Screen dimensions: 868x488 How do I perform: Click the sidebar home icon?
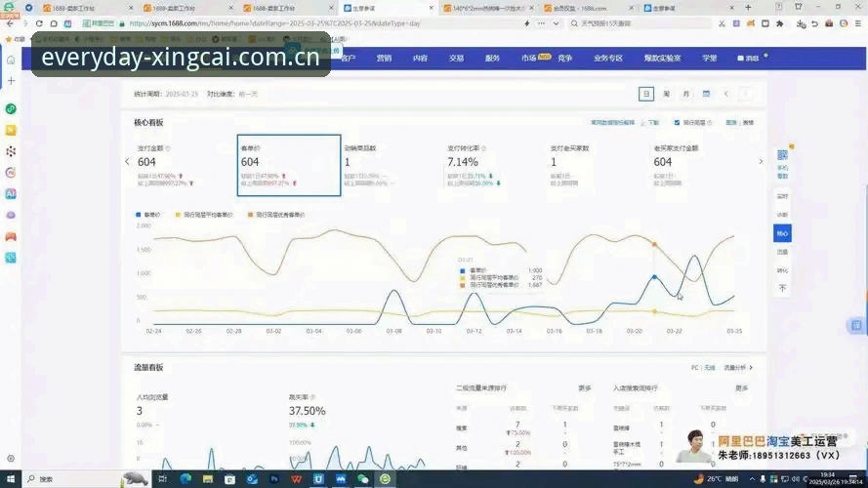click(11, 60)
